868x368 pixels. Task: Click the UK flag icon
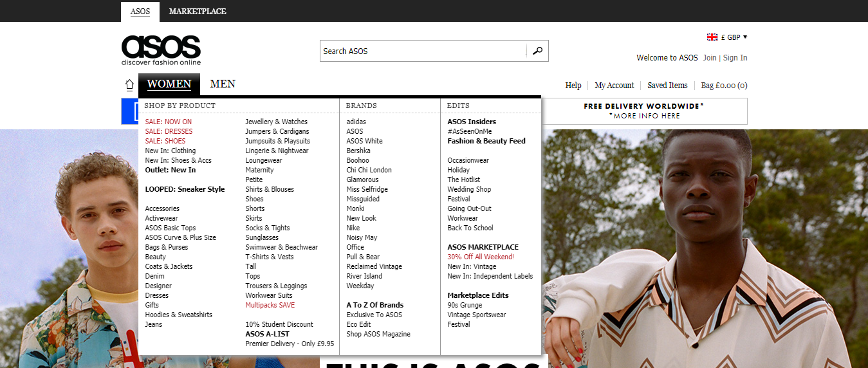point(712,37)
